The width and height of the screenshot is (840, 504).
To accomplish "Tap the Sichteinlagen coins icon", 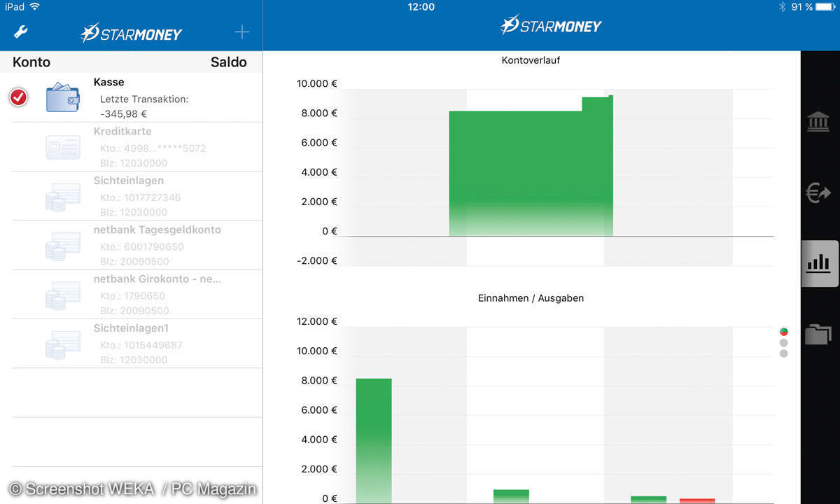I will pos(63,197).
